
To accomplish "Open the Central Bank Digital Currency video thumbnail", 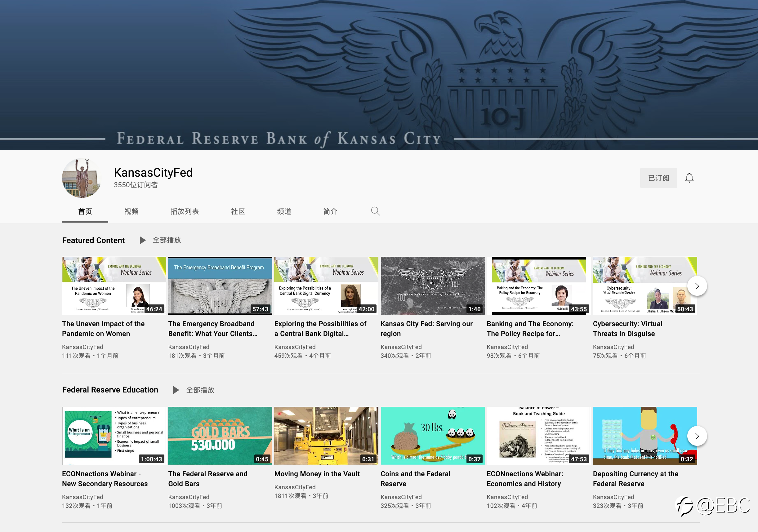I will 326,286.
